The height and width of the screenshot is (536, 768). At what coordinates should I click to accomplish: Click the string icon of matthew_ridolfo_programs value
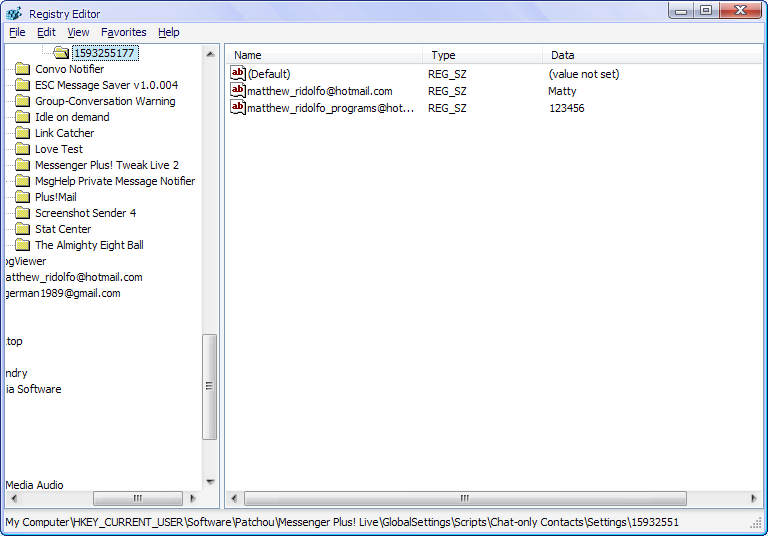point(238,108)
